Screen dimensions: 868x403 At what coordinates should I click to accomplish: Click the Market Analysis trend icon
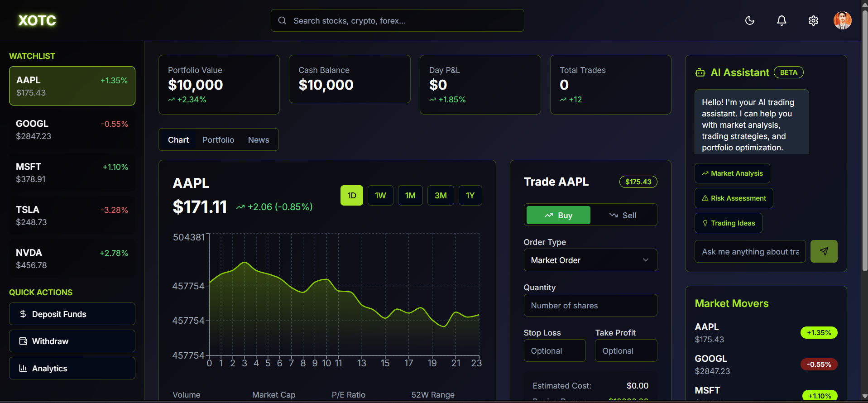(x=705, y=173)
